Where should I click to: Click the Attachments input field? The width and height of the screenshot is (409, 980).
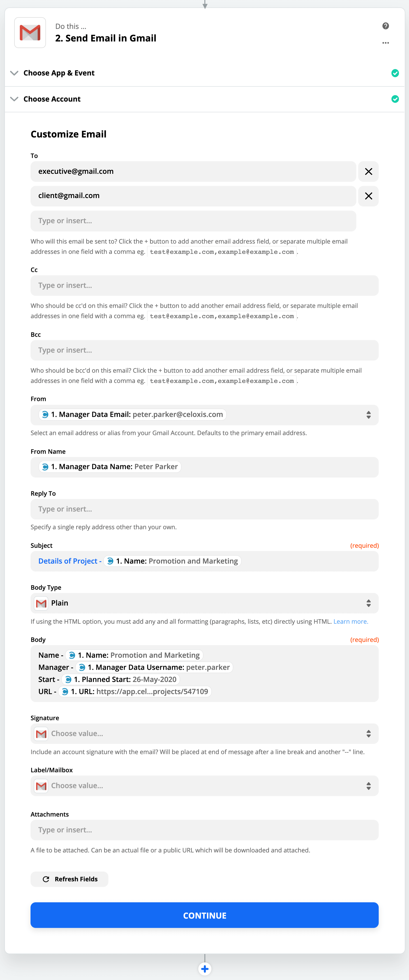click(204, 830)
